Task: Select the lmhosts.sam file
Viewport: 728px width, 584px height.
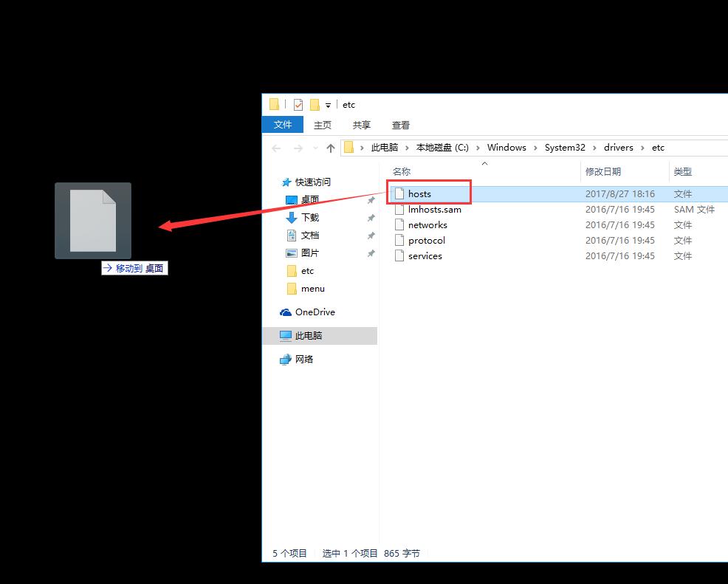Action: point(434,210)
